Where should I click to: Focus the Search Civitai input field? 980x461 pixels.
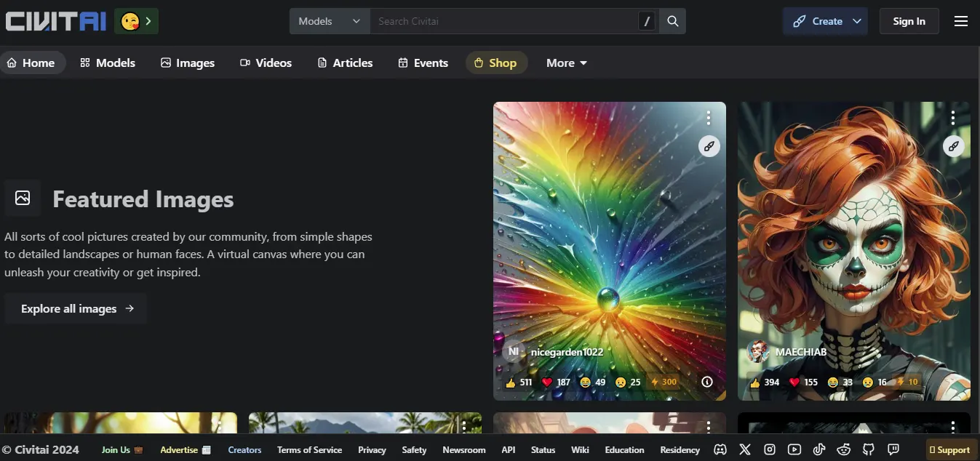click(502, 21)
